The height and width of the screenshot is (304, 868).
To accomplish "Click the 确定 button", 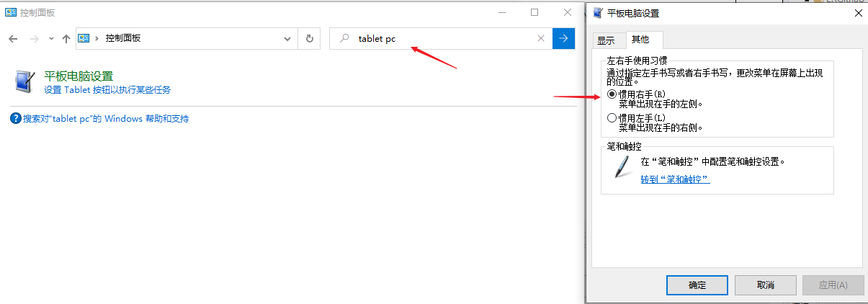I will 697,285.
